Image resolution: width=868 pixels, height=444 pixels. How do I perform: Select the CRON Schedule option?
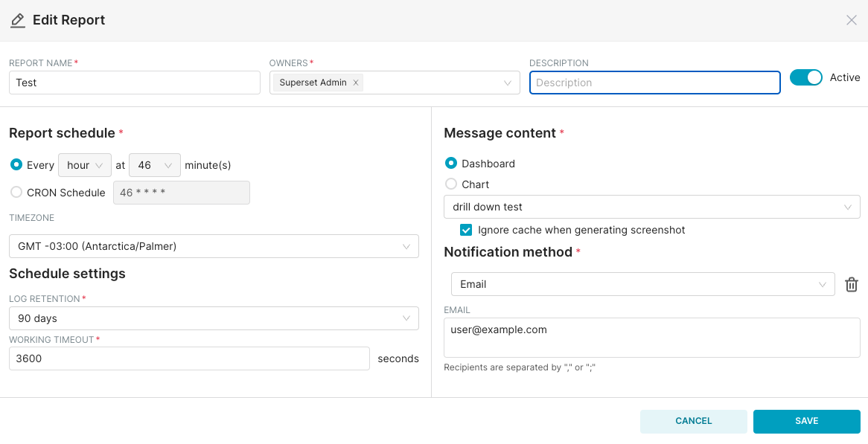[x=16, y=192]
